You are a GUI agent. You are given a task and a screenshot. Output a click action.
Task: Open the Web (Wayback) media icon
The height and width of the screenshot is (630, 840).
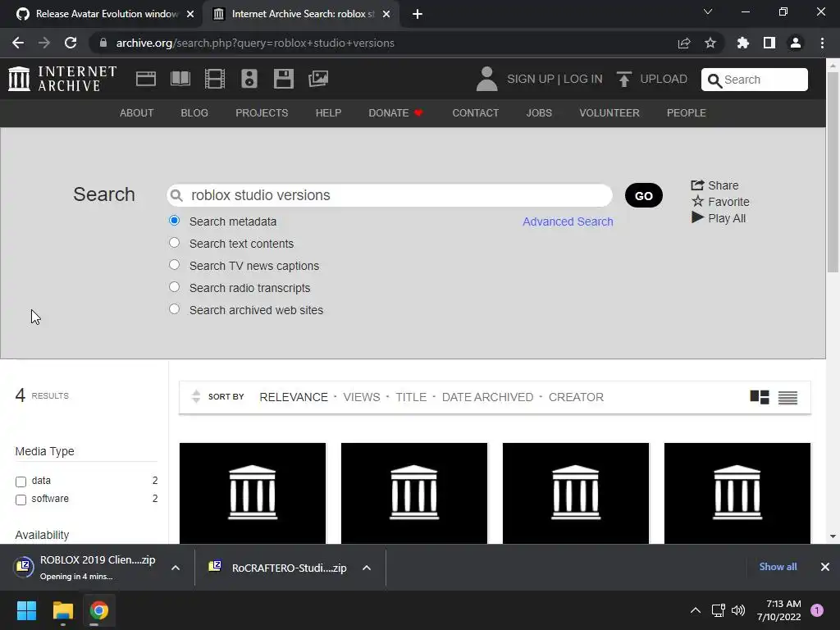146,79
